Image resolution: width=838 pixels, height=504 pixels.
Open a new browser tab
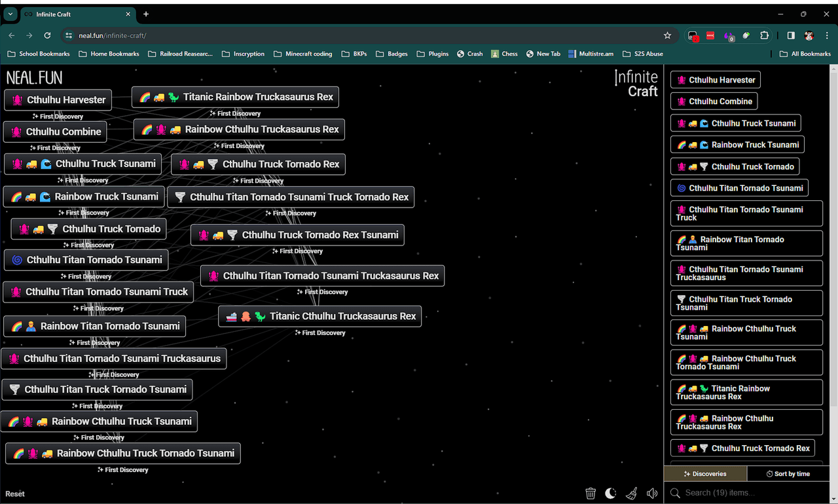(146, 14)
